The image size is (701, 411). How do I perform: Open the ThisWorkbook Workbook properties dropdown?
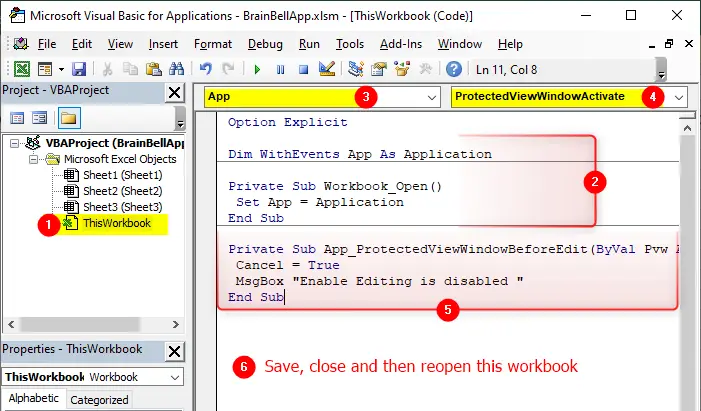click(x=175, y=377)
